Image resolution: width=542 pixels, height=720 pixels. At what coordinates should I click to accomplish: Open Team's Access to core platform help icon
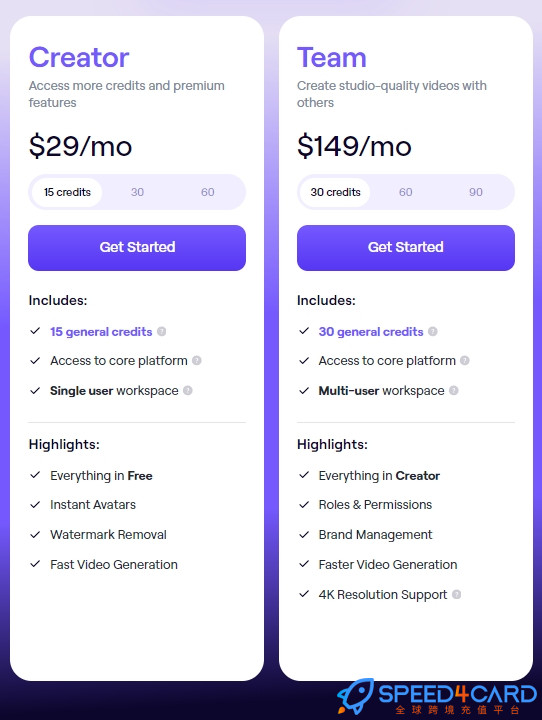coord(465,360)
